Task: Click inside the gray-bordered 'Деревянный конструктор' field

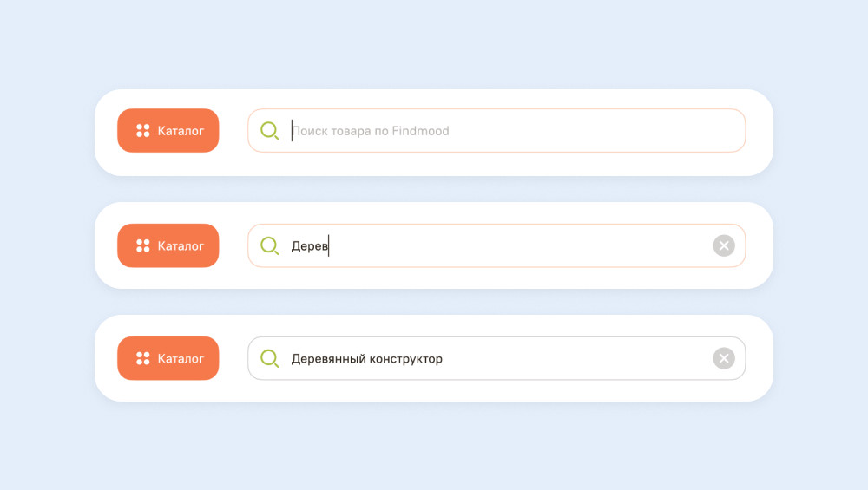Action: click(496, 358)
